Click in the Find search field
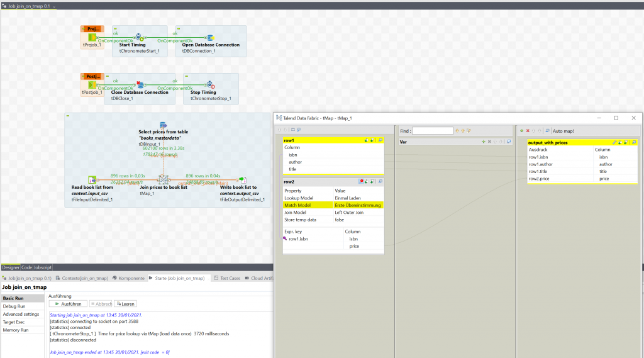The image size is (644, 358). (432, 130)
